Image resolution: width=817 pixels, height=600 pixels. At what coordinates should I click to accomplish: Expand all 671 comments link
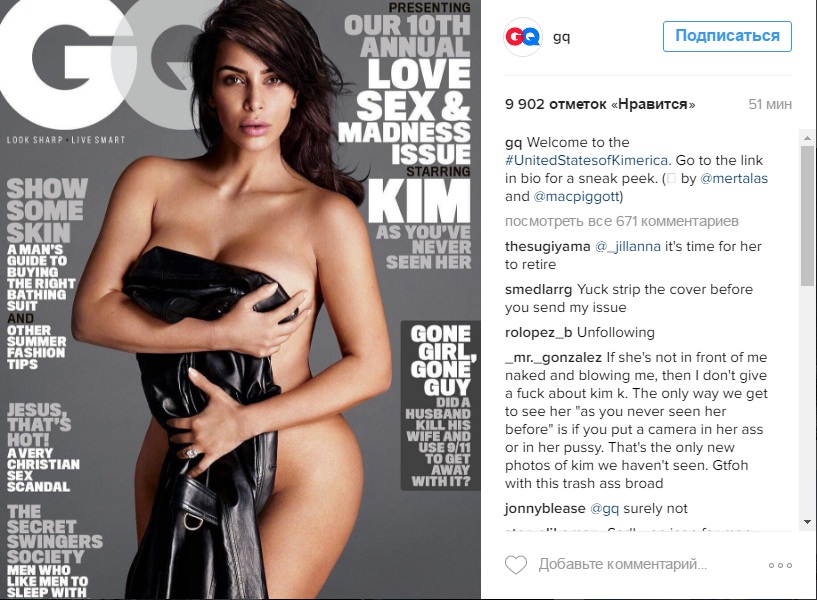622,221
